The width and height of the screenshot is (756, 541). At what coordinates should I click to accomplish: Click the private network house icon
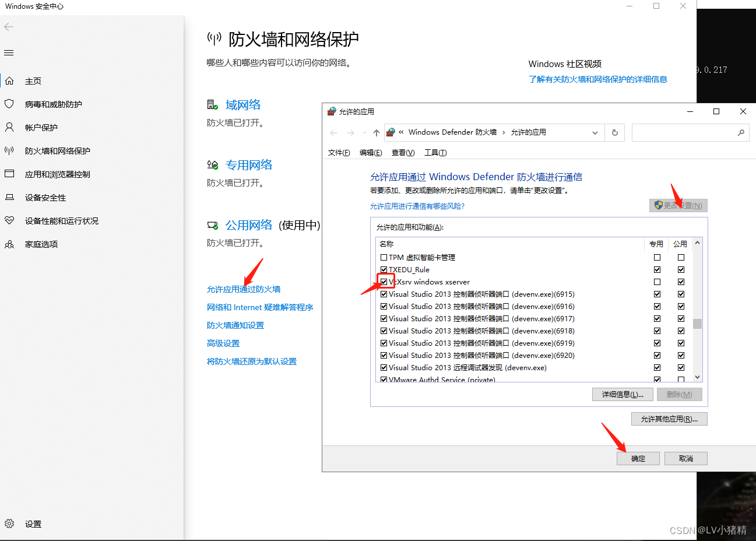tap(212, 165)
